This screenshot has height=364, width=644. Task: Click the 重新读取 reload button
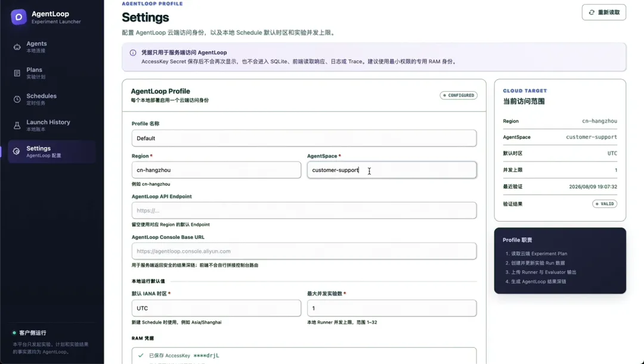[x=603, y=13]
